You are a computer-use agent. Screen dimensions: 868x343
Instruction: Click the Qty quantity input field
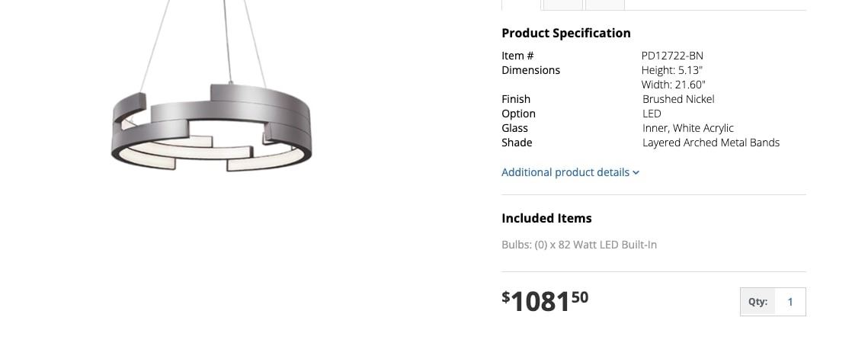click(x=790, y=302)
